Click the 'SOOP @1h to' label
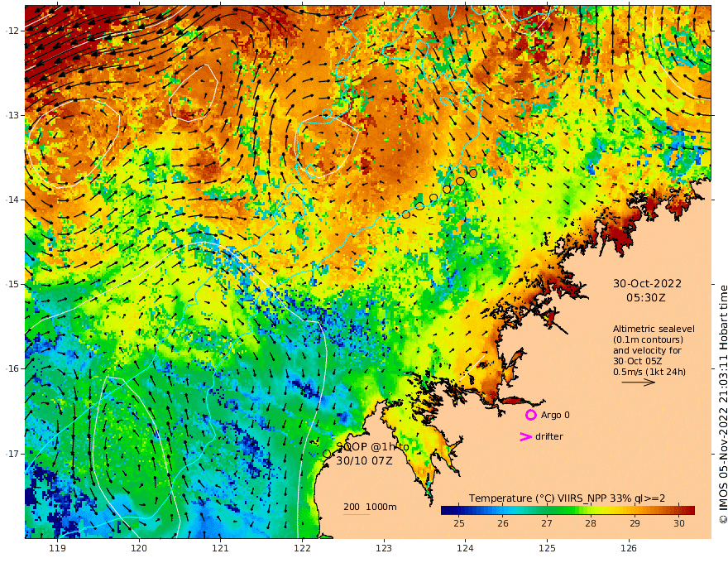Viewport: 728px width, 563px height. 373,446
